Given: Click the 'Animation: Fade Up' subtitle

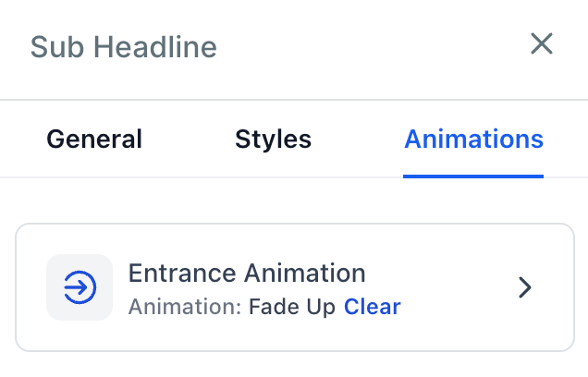Looking at the screenshot, I should [x=232, y=307].
